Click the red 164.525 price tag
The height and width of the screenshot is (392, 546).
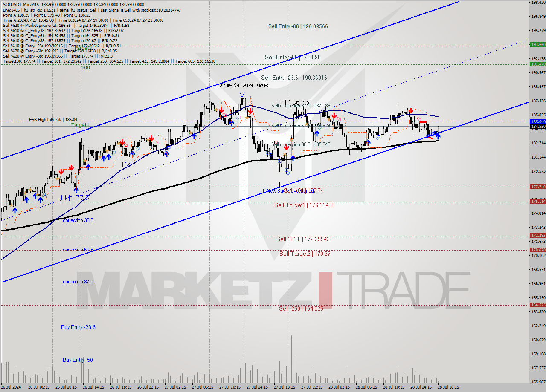tap(537, 305)
